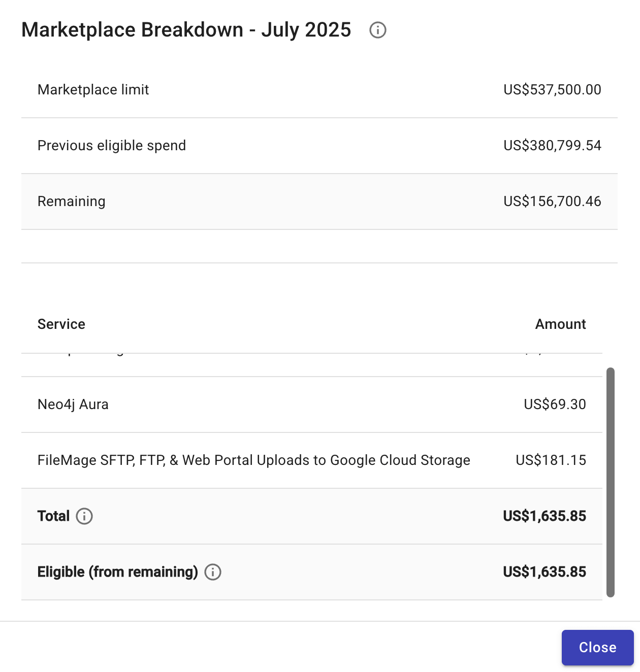Click the US$156,700.46 remaining amount
This screenshot has height=672, width=640.
[x=552, y=201]
